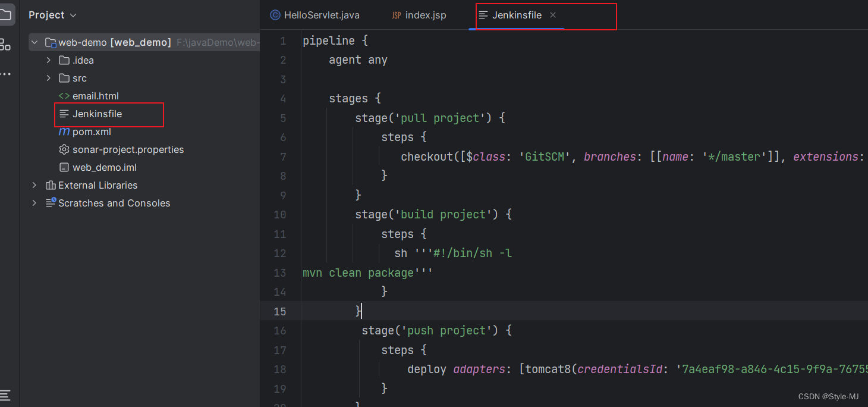This screenshot has height=407, width=868.
Task: Click 'push project' stage string
Action: 446,330
